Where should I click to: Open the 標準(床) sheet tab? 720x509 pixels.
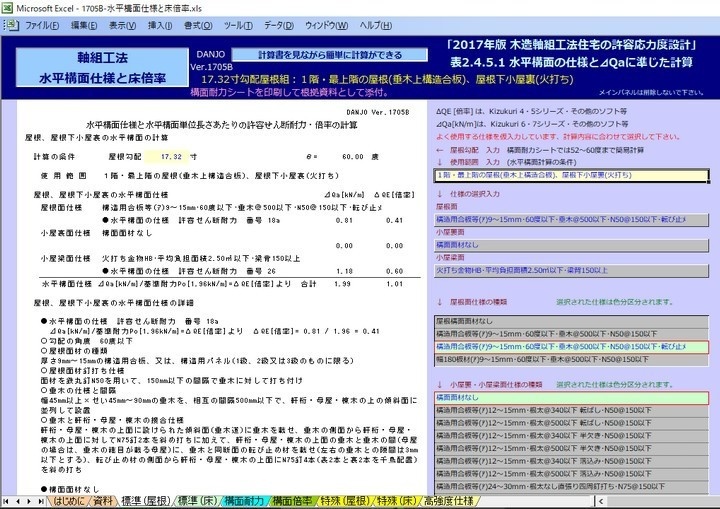click(x=197, y=501)
